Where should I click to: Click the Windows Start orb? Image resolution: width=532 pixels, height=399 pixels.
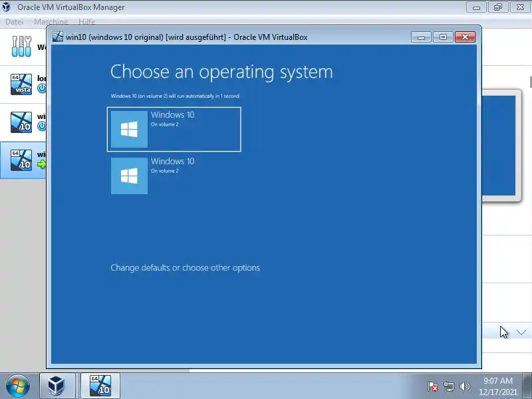coord(18,386)
